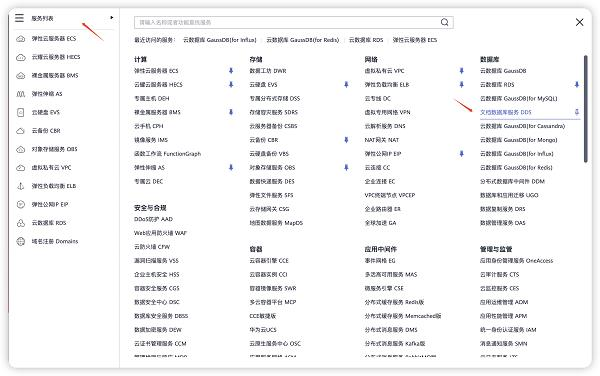The height and width of the screenshot is (376, 600).
Task: Open NAT网关 NAT
Action: coord(382,140)
